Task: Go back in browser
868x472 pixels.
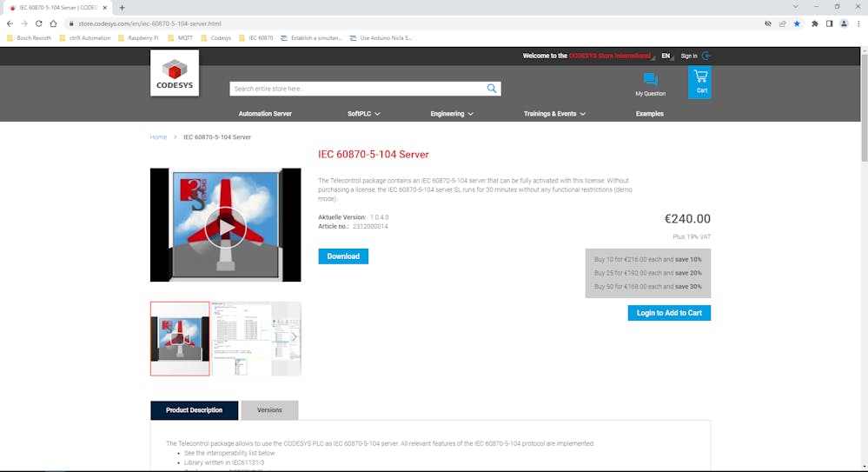Action: (x=10, y=23)
